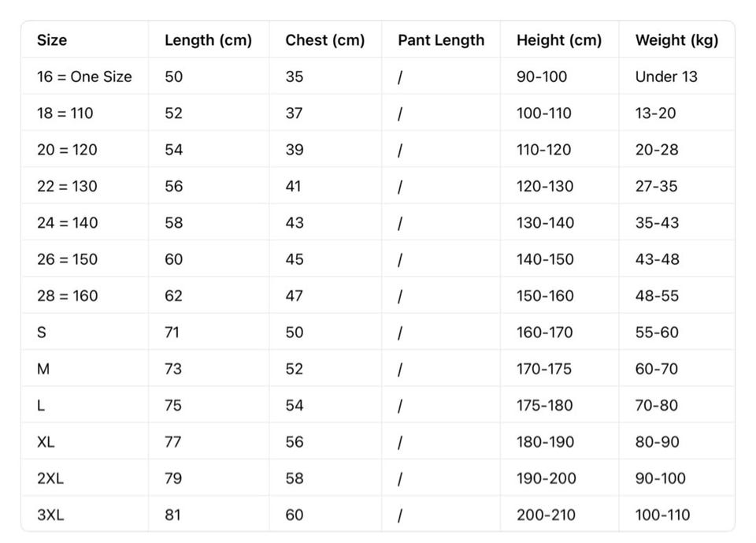The image size is (756, 543).
Task: Click the Length (cm) column header
Action: point(208,40)
